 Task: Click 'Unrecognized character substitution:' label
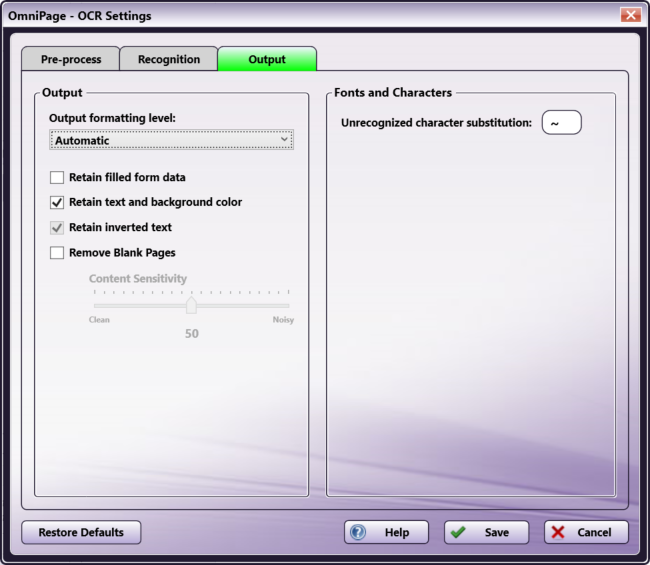click(x=436, y=123)
